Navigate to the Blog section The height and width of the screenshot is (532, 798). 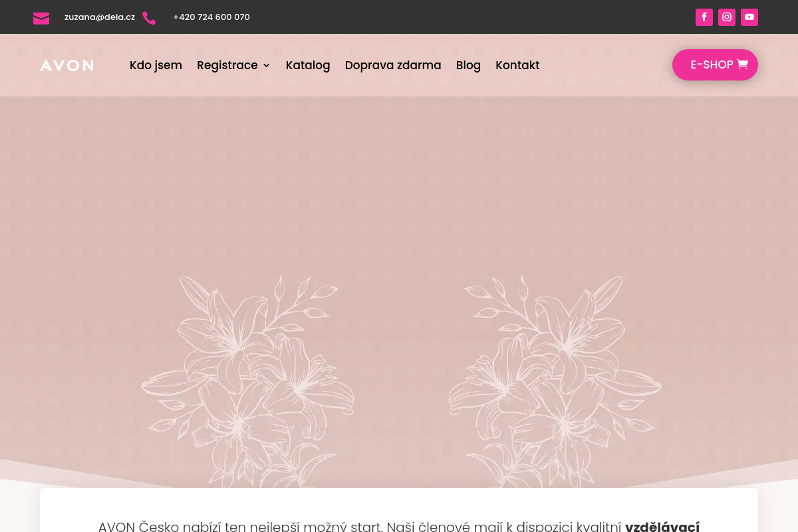click(468, 65)
